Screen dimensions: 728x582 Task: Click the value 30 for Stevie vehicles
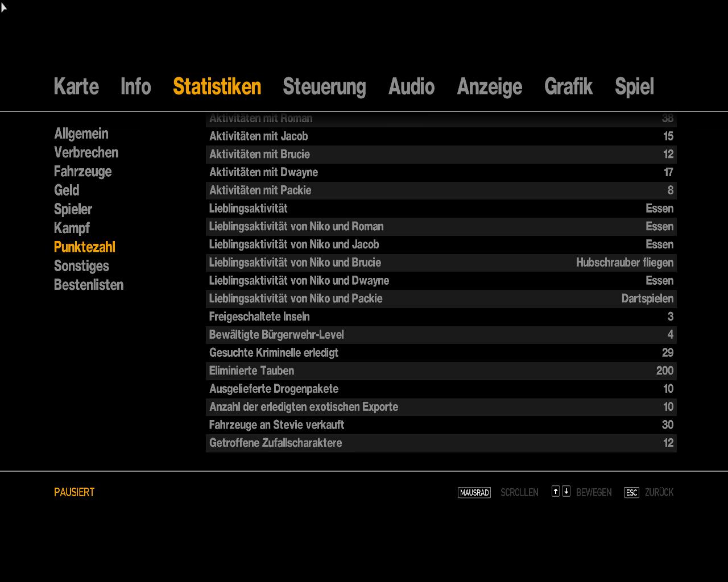668,425
